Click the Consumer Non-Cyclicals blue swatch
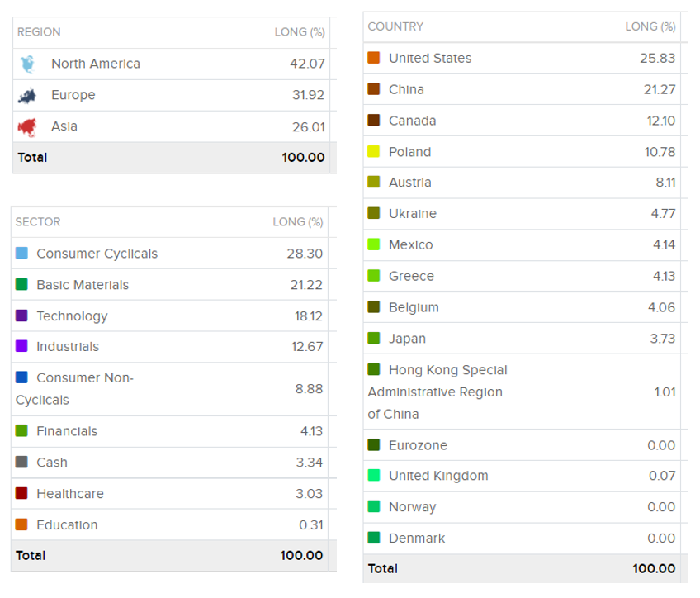Image resolution: width=700 pixels, height=598 pixels. pyautogui.click(x=21, y=377)
